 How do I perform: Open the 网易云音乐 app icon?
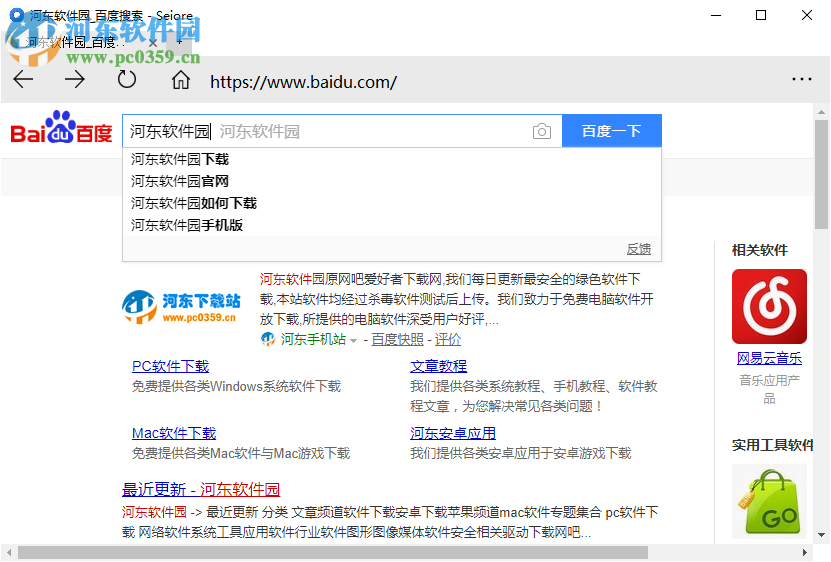pyautogui.click(x=769, y=306)
